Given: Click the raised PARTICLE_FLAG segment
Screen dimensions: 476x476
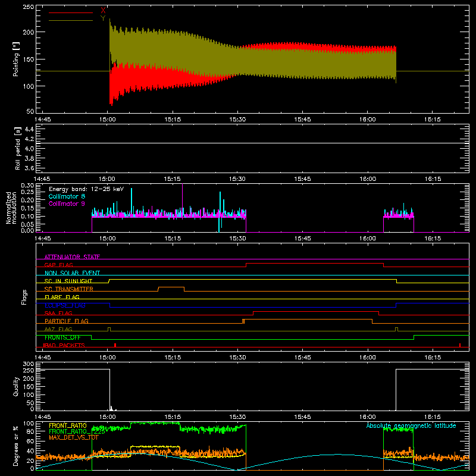Looking at the screenshot, I should click(308, 320).
